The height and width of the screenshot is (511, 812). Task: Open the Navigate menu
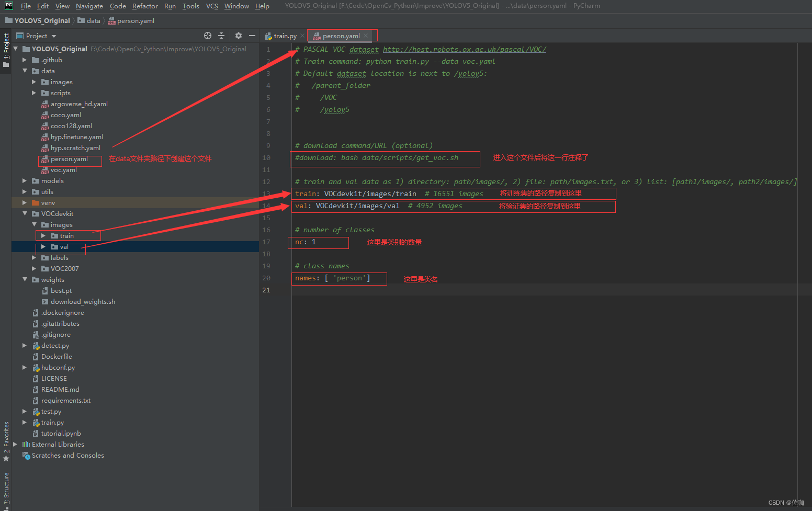tap(89, 6)
